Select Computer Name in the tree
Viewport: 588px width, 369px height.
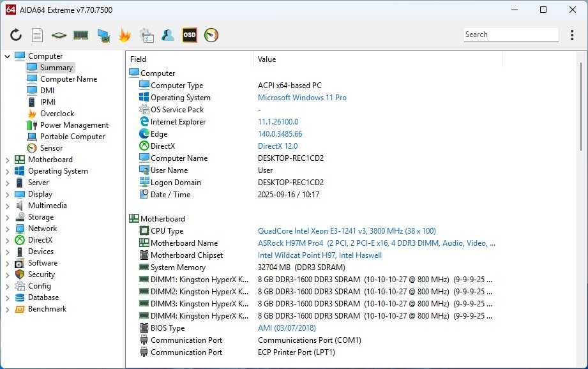(x=68, y=79)
